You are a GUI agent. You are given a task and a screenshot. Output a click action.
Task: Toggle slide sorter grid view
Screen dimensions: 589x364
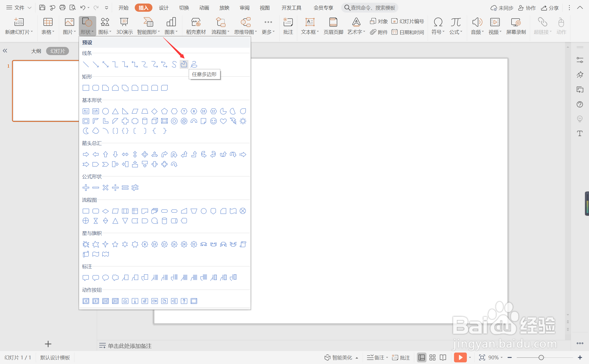(432, 357)
